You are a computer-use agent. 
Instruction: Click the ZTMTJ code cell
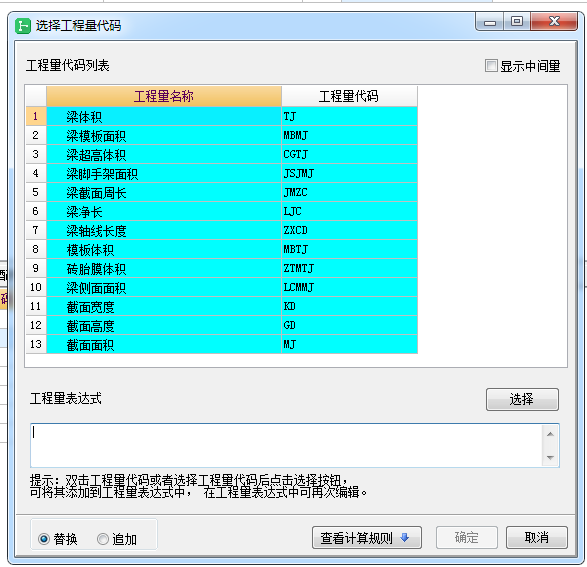point(349,268)
